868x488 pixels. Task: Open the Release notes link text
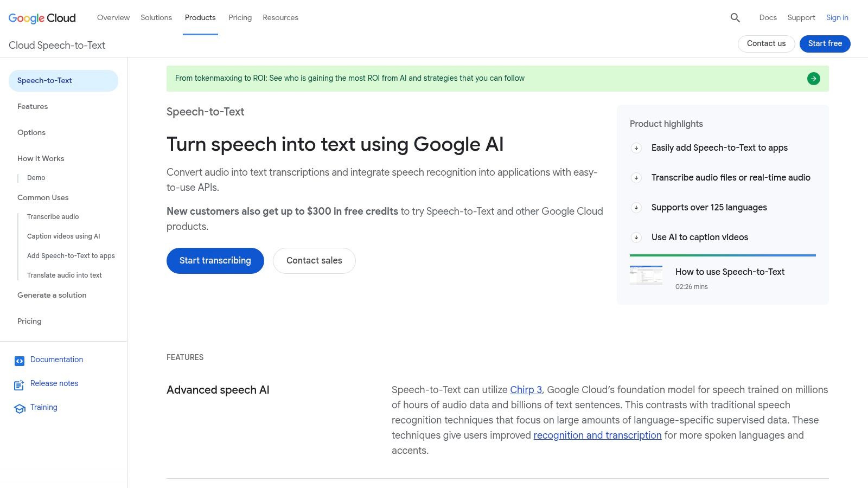[54, 383]
